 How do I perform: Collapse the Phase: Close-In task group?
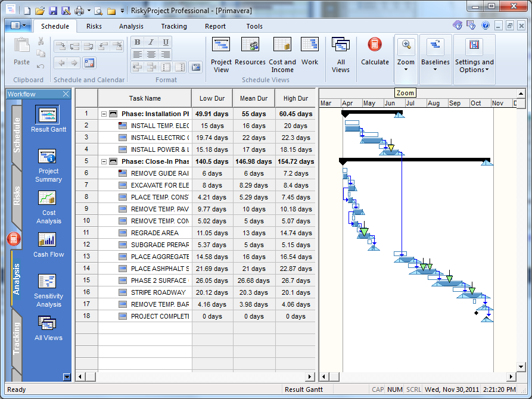(x=104, y=161)
